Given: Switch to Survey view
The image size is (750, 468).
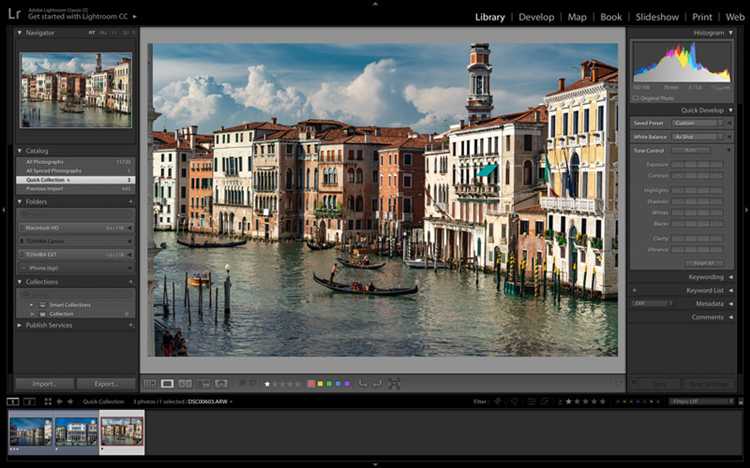Looking at the screenshot, I should (x=204, y=384).
